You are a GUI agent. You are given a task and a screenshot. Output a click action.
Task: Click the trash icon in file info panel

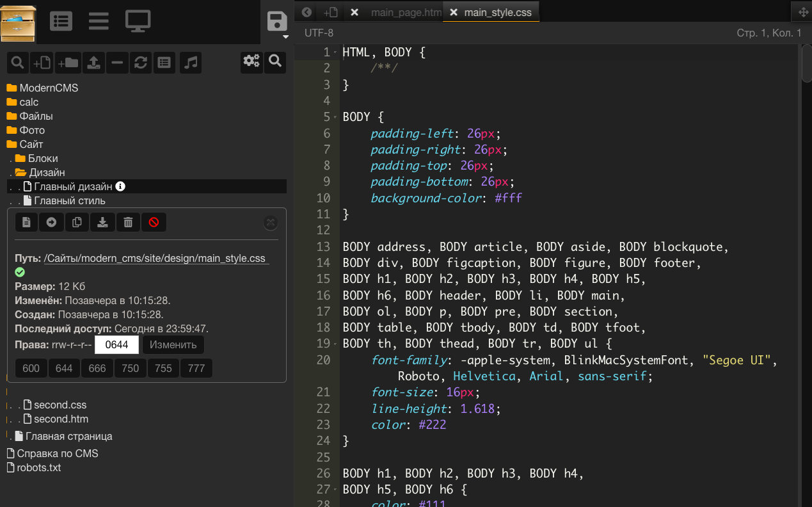pyautogui.click(x=128, y=222)
